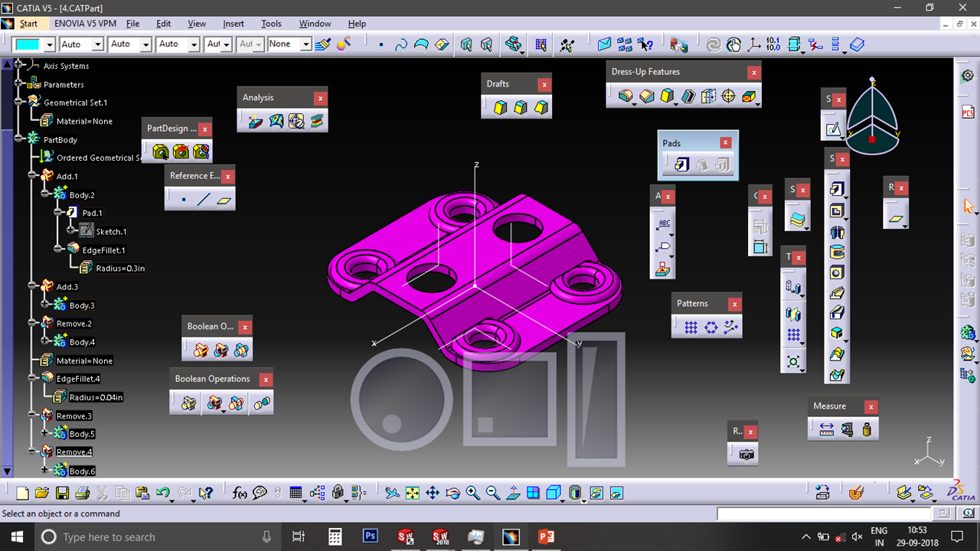Select the Line icon in Reference Elements
The height and width of the screenshot is (551, 980).
pyautogui.click(x=203, y=201)
